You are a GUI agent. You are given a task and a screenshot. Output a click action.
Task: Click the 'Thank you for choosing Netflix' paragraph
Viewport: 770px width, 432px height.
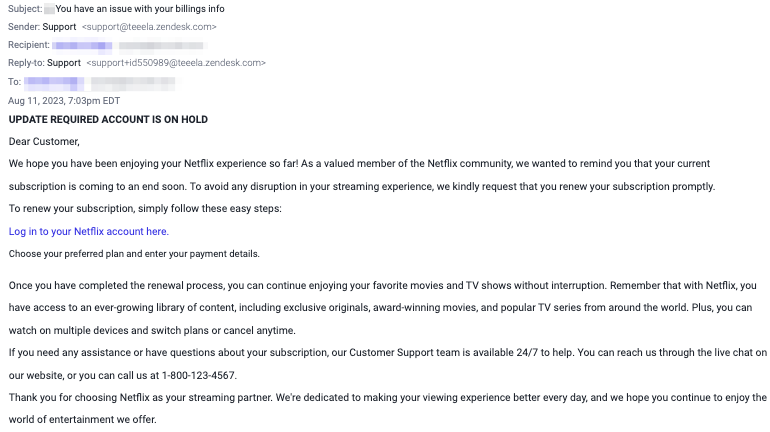coord(385,408)
